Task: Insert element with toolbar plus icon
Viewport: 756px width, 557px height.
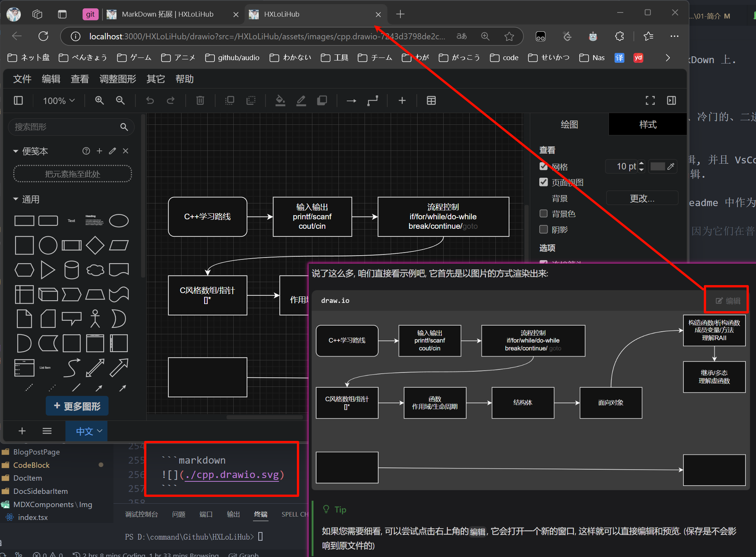Action: 402,101
